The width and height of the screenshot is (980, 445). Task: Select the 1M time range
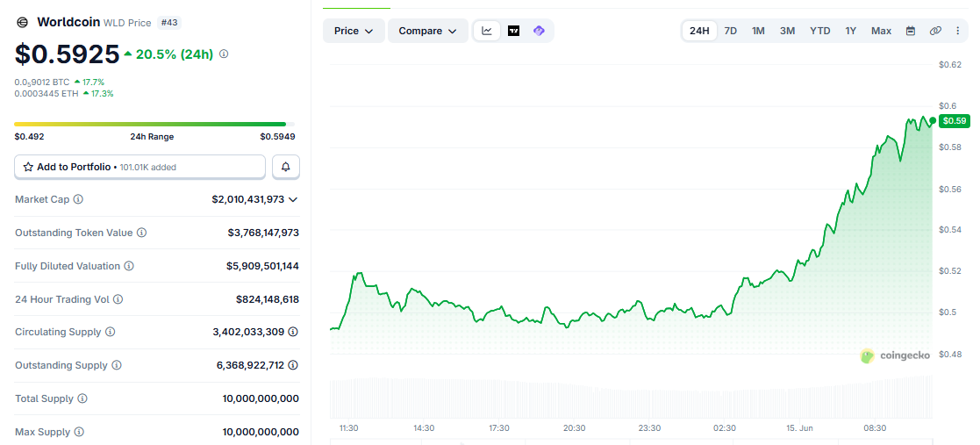coord(758,31)
